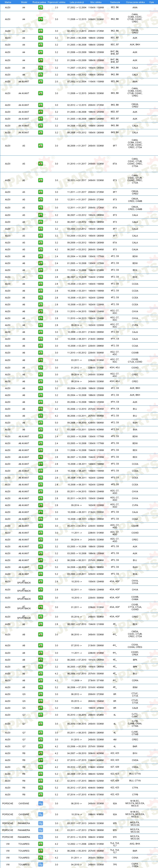This screenshot has width=158, height=868.
Task: Click the hybrid Hy icon in the Panamera 245kW row
Action: 40,823
